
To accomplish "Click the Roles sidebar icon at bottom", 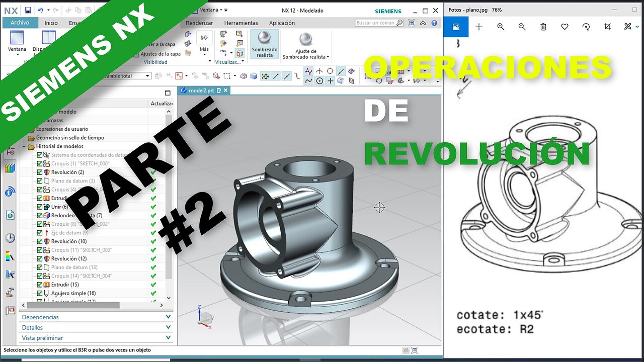I will (x=10, y=311).
